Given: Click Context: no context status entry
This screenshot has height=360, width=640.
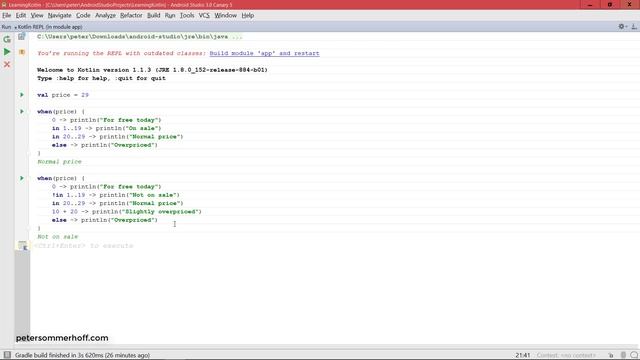Looking at the screenshot, I should (566, 355).
